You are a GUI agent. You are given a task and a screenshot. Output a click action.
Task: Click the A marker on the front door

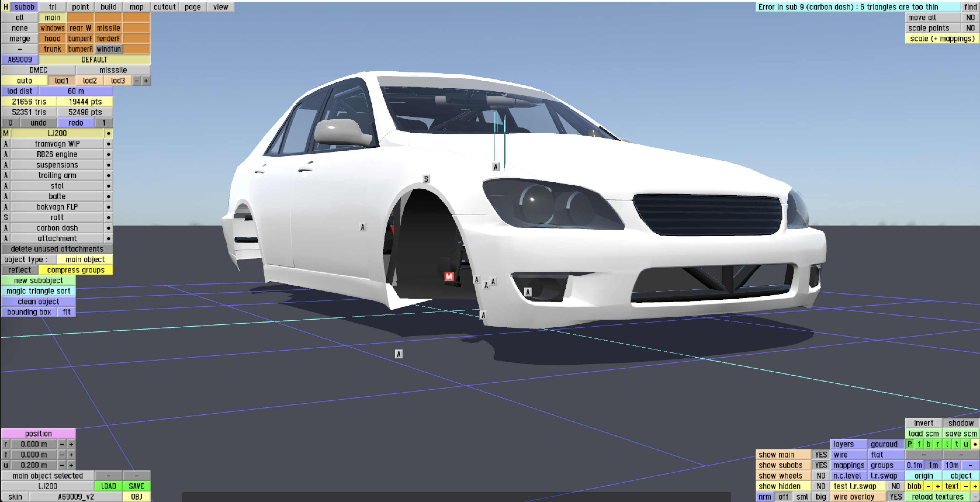point(363,227)
